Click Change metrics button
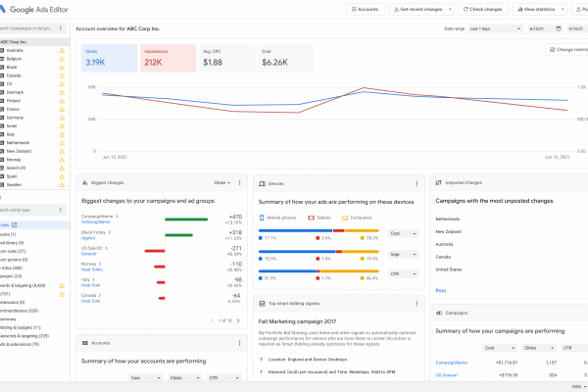Screen dimensions: 588x392 point(568,50)
